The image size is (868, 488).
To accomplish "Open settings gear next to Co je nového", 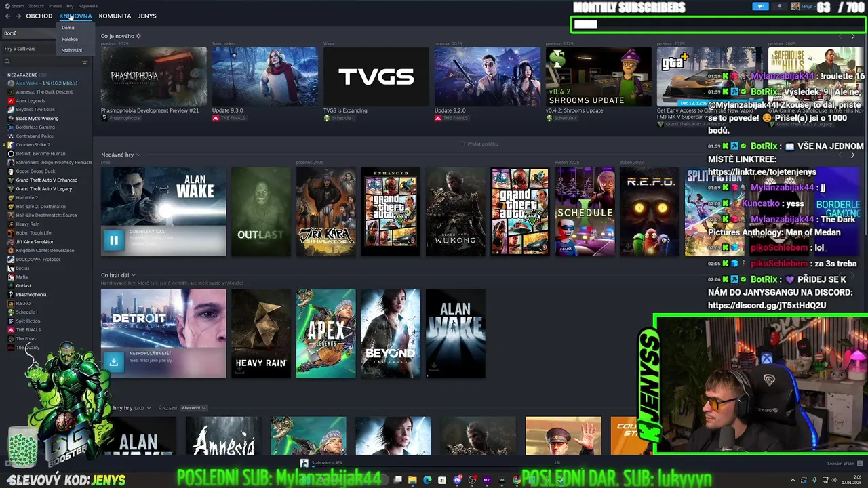I will 139,36.
